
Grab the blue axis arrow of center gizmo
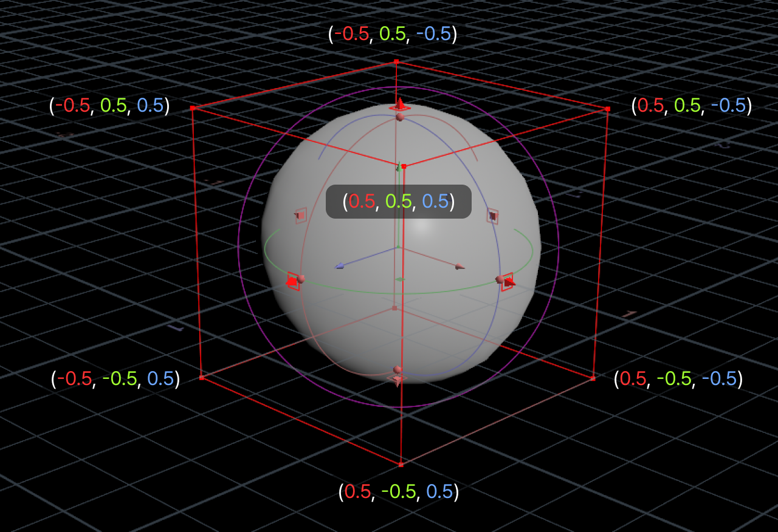click(340, 266)
